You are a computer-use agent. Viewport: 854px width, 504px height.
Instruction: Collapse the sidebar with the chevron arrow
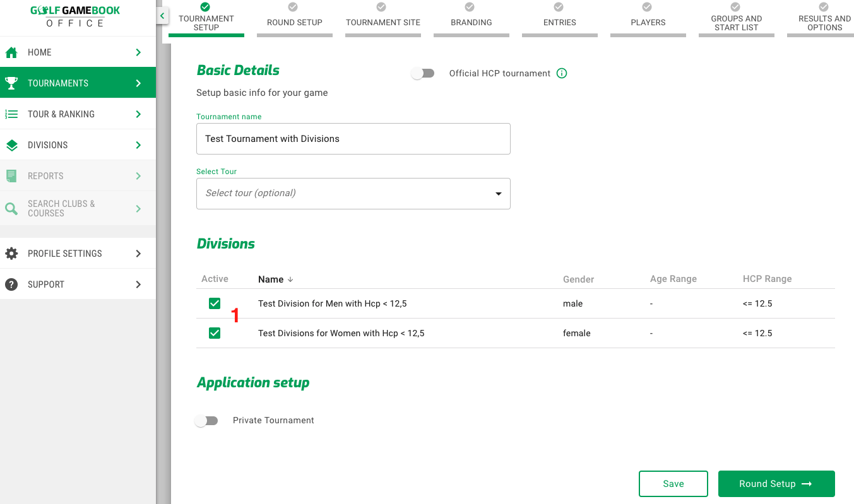point(162,15)
